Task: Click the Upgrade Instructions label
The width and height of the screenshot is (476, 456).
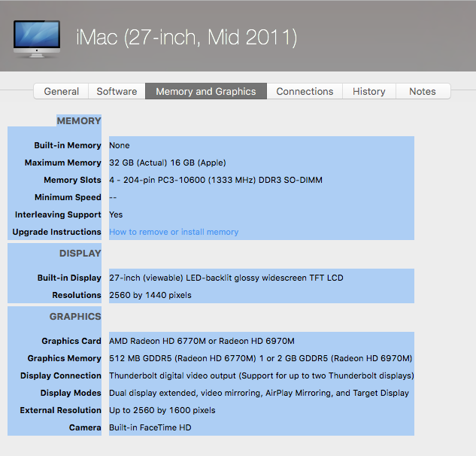Action: pyautogui.click(x=56, y=232)
